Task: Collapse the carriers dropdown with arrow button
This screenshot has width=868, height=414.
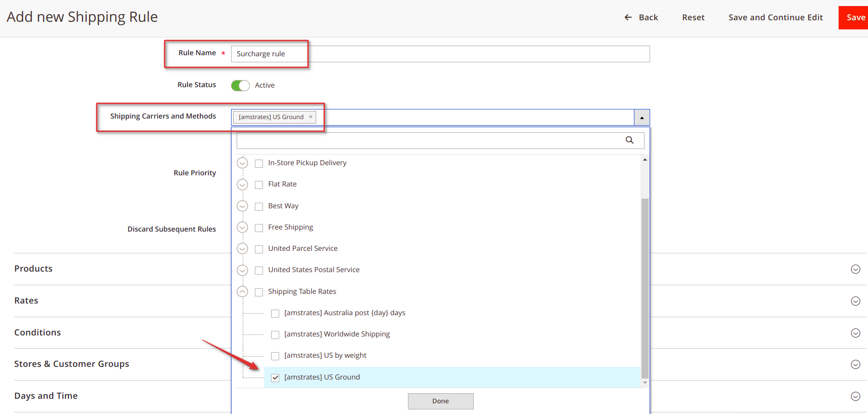Action: pyautogui.click(x=641, y=118)
